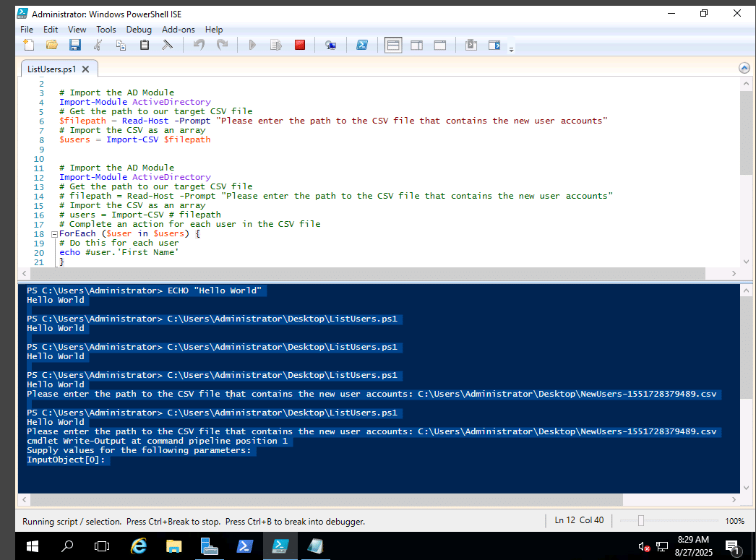The width and height of the screenshot is (756, 560).
Task: Toggle Show Script Pane Maximized layout
Action: (x=439, y=46)
